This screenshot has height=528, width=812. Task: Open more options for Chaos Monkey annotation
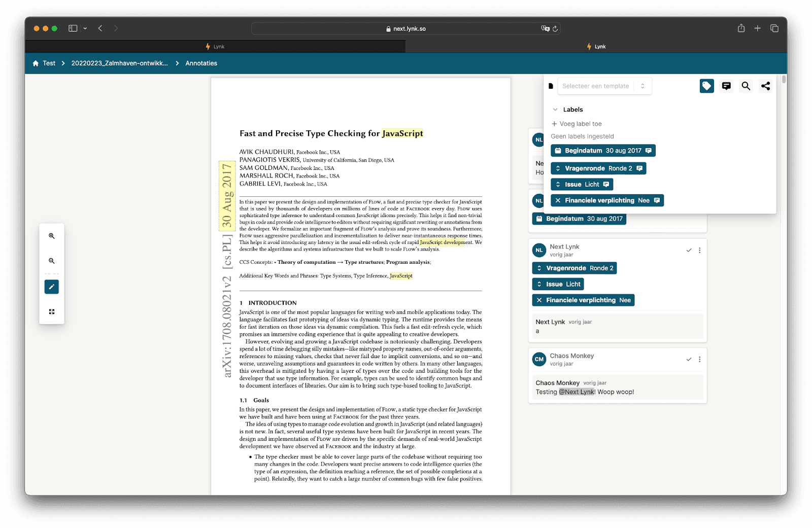(699, 359)
